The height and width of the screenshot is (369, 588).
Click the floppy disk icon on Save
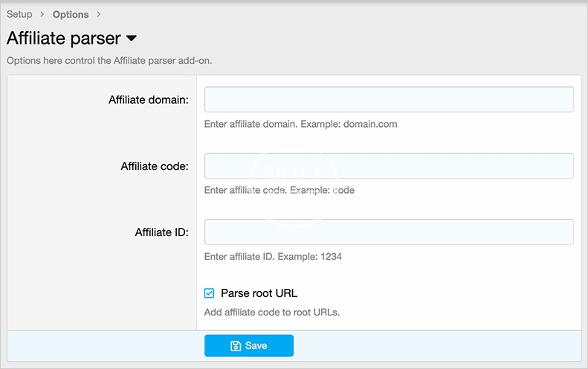236,346
